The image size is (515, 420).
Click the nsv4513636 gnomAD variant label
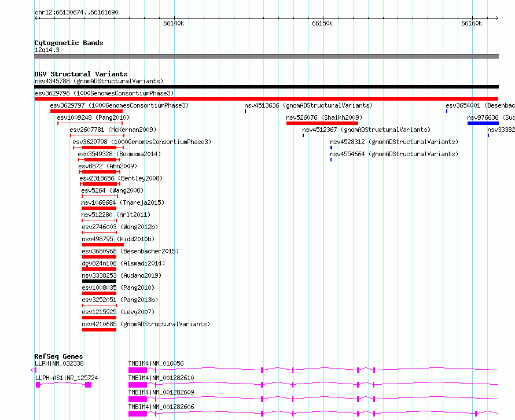(x=309, y=105)
